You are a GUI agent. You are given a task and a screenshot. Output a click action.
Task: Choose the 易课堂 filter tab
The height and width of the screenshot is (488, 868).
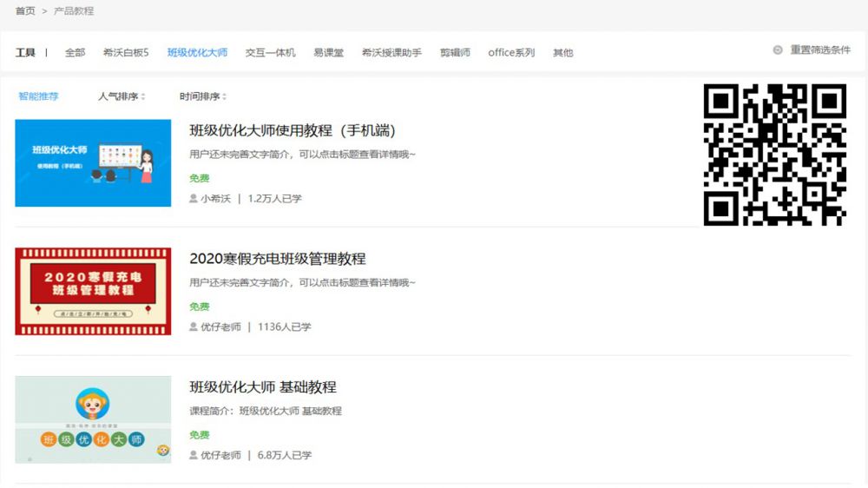pyautogui.click(x=328, y=53)
